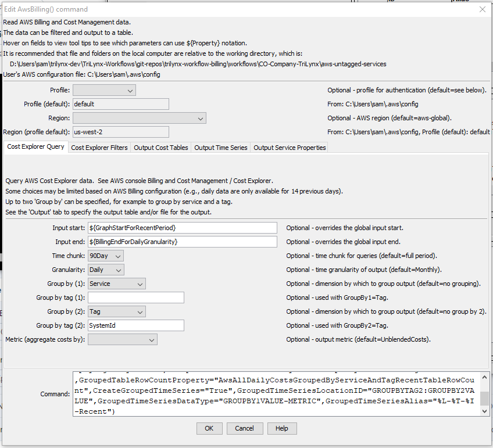
Task: Open the Group by (1) Service dropdown
Action: tap(117, 284)
